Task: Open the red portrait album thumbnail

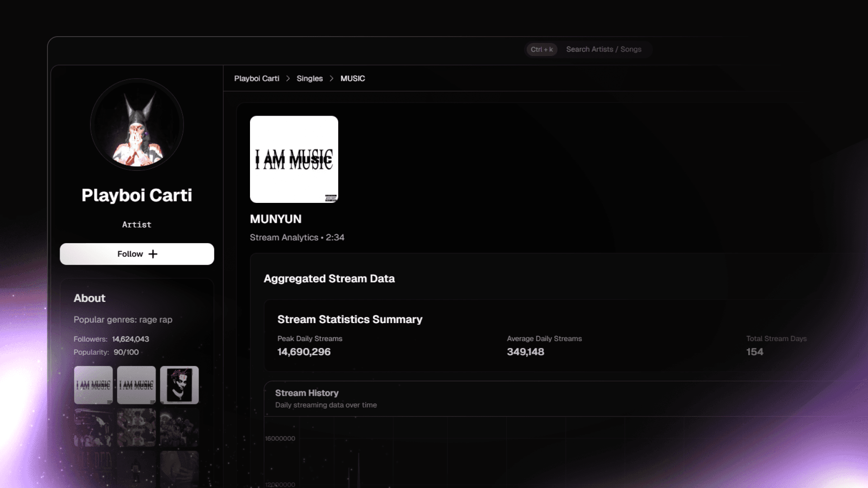Action: (x=179, y=385)
